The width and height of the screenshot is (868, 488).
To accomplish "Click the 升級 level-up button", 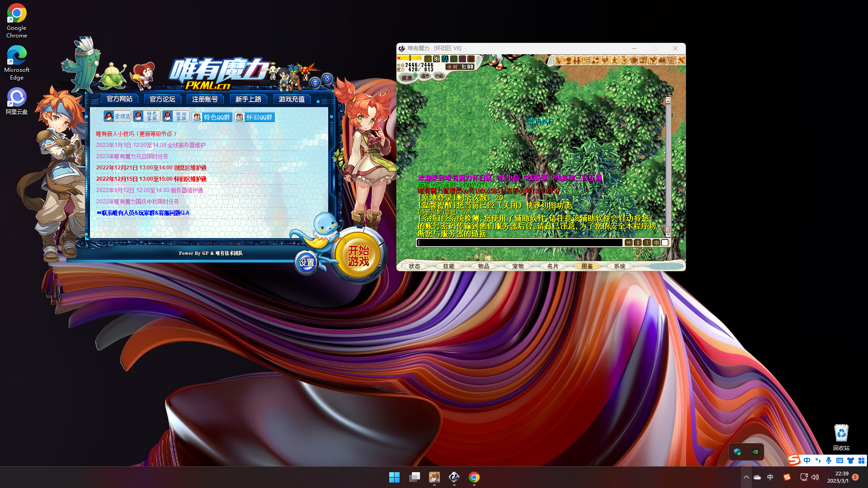I will 439,76.
